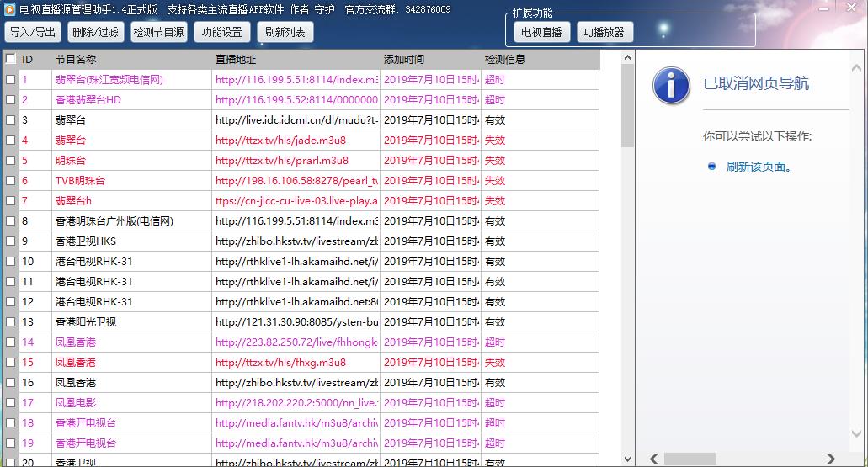This screenshot has width=868, height=467.
Task: Select 香港明珠台广州版(电信网) row name
Action: coord(114,220)
